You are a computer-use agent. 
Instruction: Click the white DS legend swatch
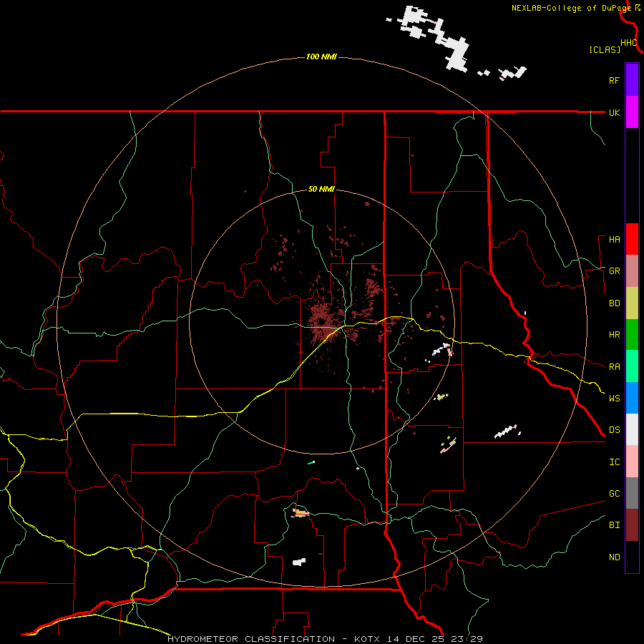click(632, 429)
